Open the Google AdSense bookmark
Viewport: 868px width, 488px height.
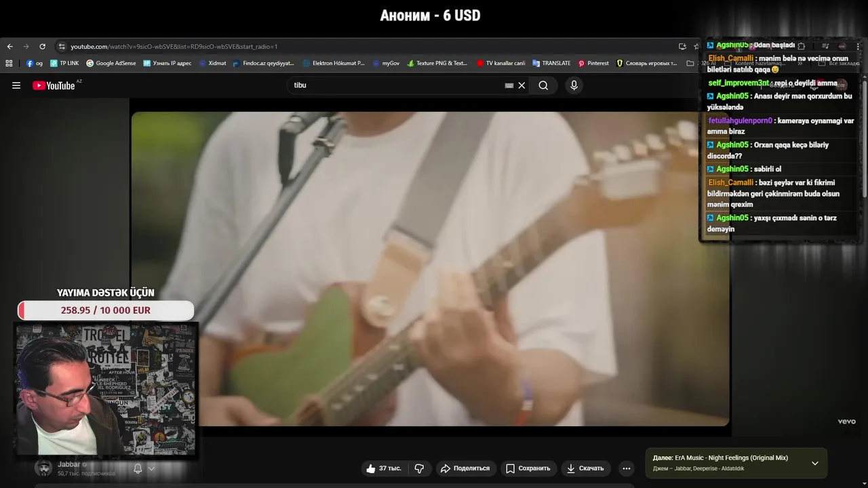coord(111,63)
